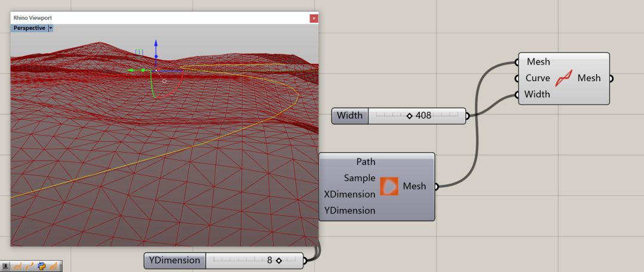Close the Rhino Viewport window
This screenshot has height=272, width=644.
pyautogui.click(x=314, y=18)
